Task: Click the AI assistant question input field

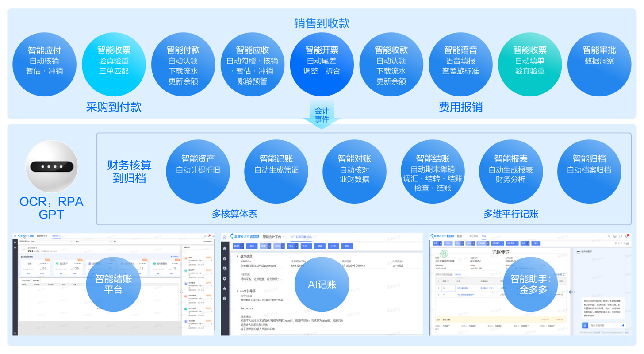Action: pos(604,325)
